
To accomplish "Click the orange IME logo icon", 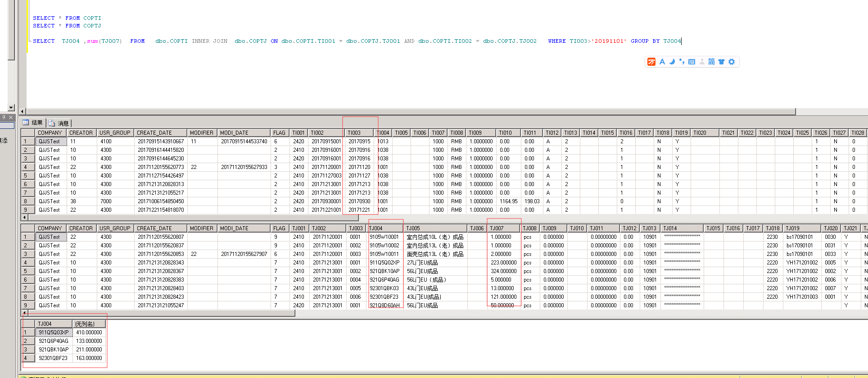I will (x=651, y=62).
